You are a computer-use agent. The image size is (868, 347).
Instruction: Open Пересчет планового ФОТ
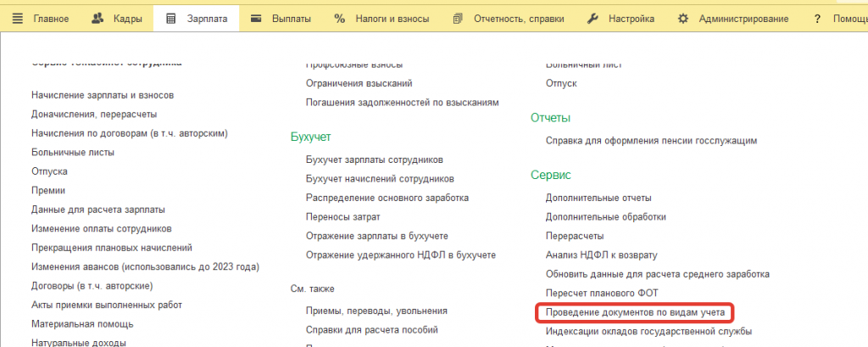coord(602,293)
